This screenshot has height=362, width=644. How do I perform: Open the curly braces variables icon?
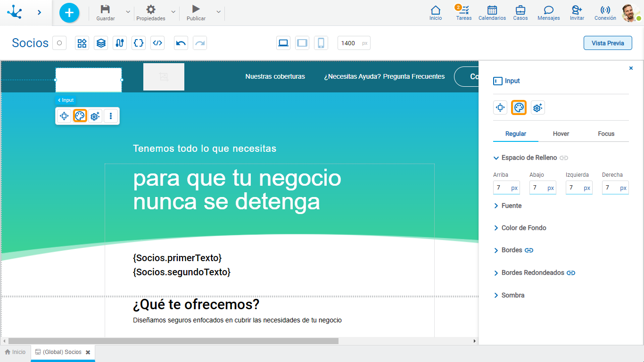(x=139, y=43)
